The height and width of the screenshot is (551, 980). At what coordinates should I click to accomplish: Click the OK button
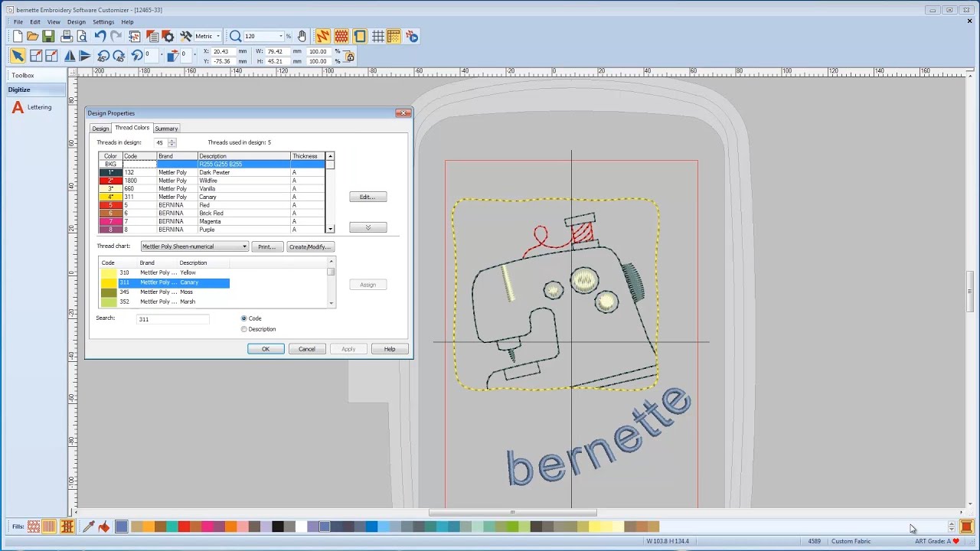266,349
